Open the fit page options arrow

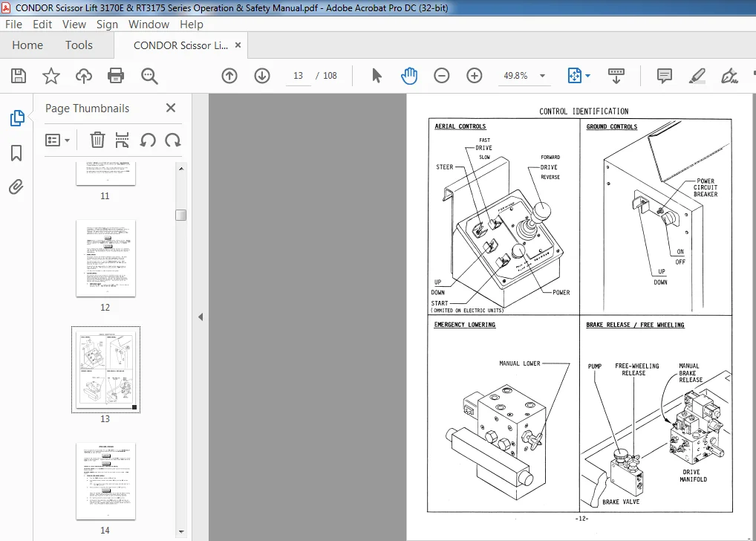coord(587,76)
